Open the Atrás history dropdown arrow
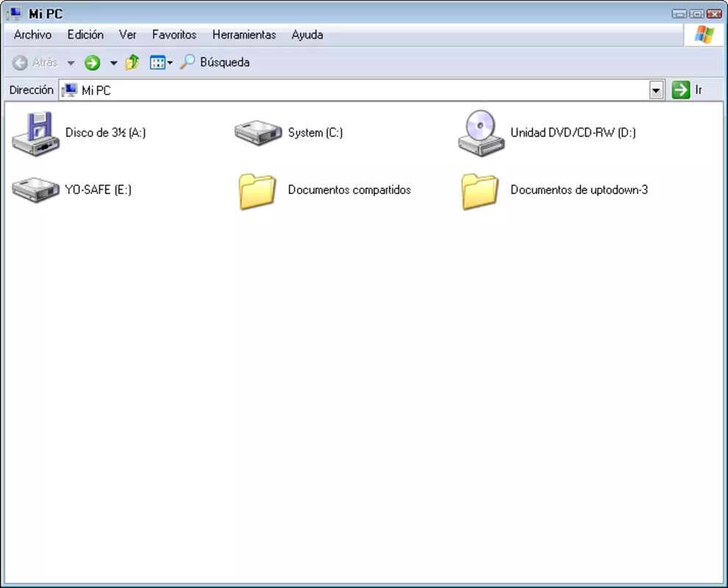Image resolution: width=728 pixels, height=588 pixels. pyautogui.click(x=71, y=63)
